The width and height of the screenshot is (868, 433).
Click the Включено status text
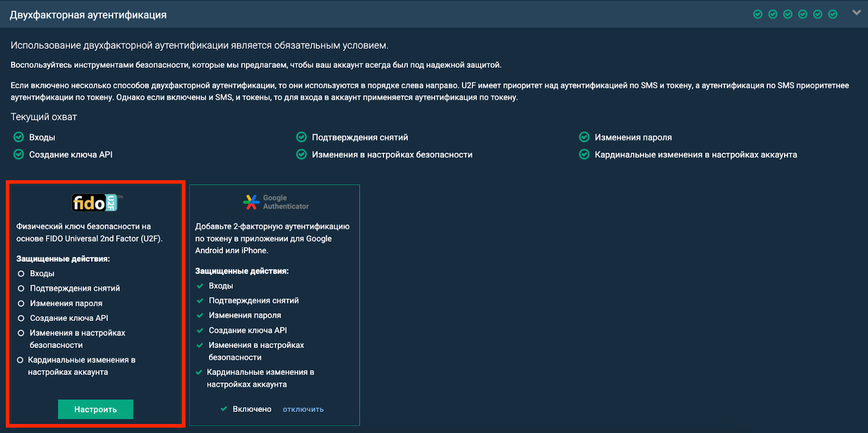(x=252, y=409)
